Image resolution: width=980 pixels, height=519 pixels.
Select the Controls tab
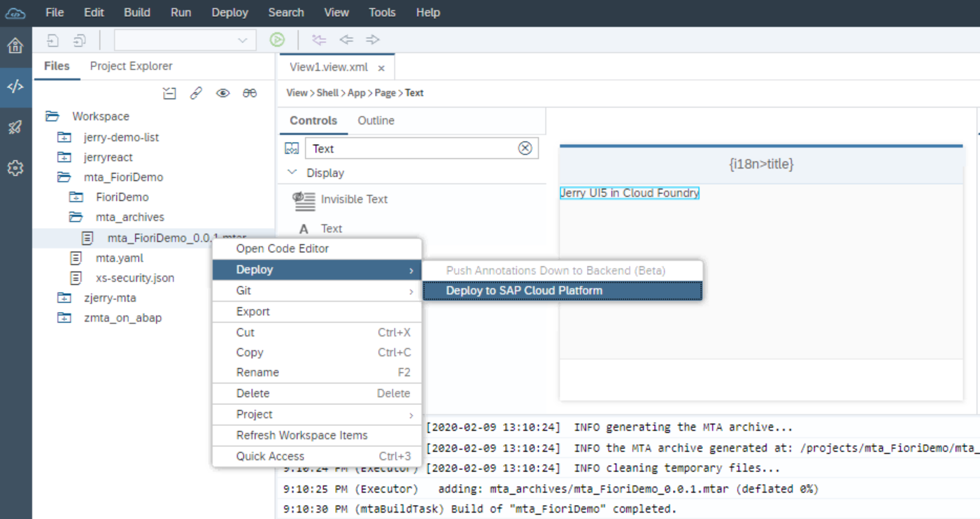[x=313, y=120]
